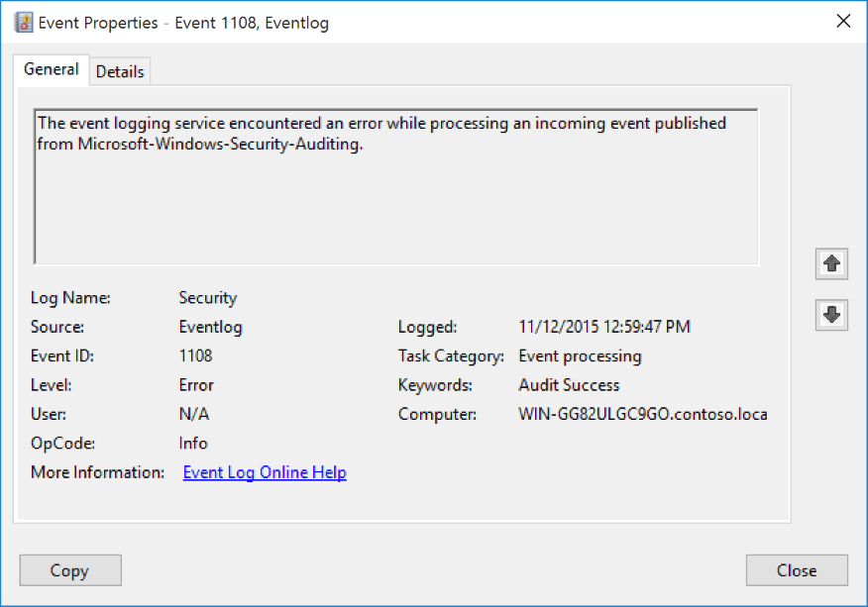868x607 pixels.
Task: Click the Event Properties title bar icon
Action: coord(24,23)
